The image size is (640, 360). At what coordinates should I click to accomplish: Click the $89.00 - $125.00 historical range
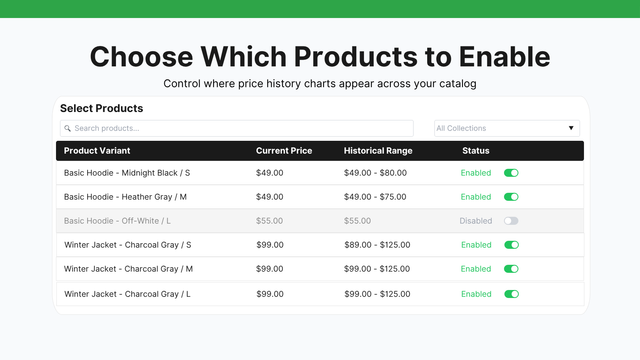pyautogui.click(x=377, y=245)
